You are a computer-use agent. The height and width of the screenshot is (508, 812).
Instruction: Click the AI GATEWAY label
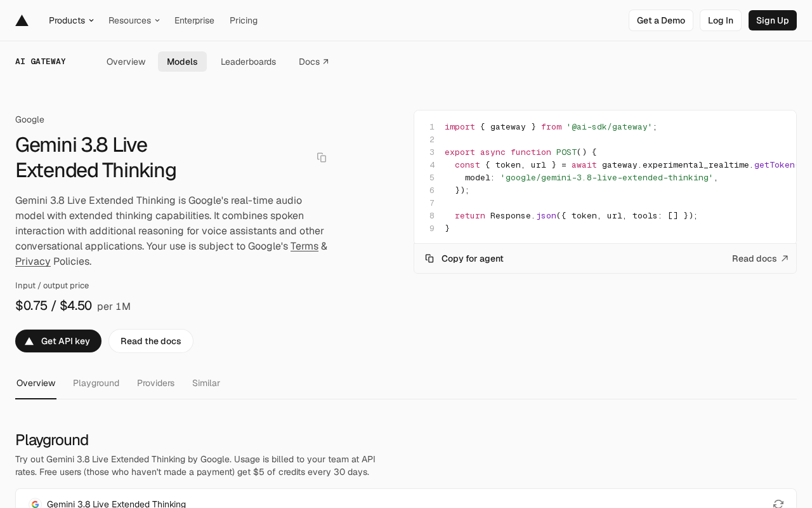(x=41, y=62)
